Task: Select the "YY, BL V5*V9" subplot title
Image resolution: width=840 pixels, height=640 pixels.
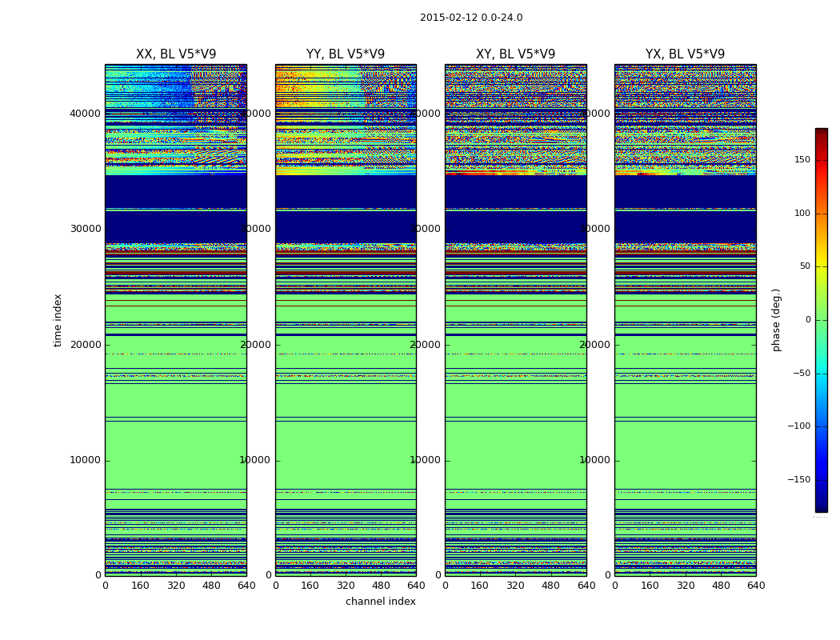Action: click(346, 54)
